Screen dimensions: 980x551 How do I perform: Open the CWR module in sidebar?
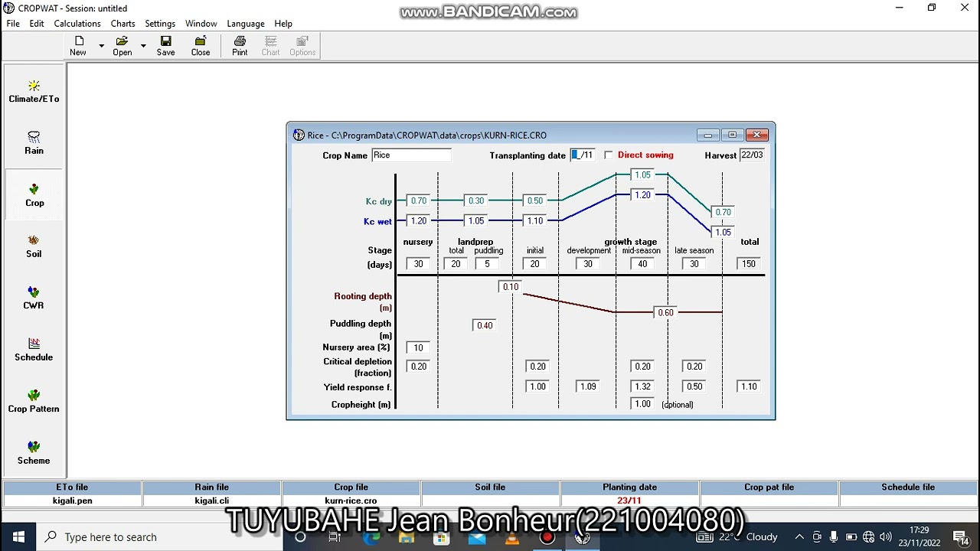pos(34,298)
